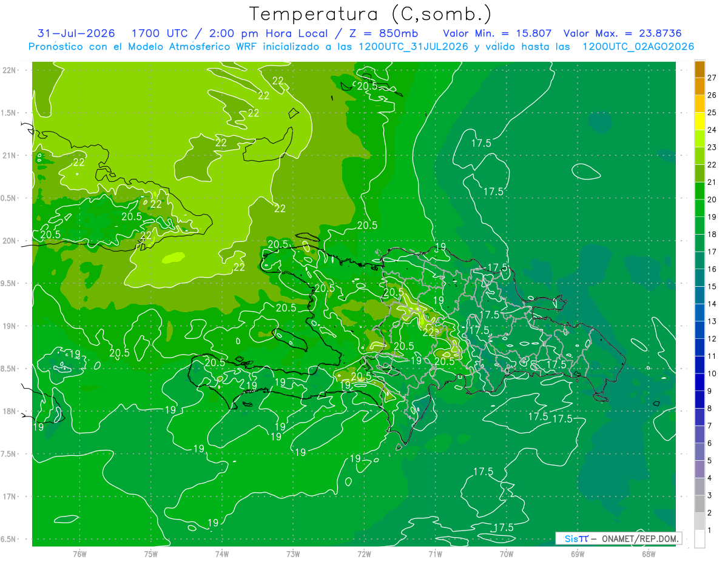Click the dark blue swatch between 9 and 10
The height and width of the screenshot is (562, 728).
pyautogui.click(x=699, y=382)
